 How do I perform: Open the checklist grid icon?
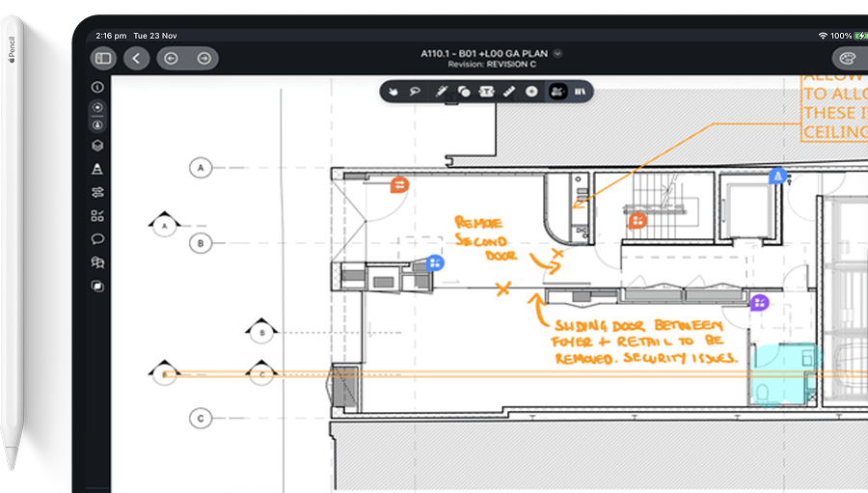97,215
